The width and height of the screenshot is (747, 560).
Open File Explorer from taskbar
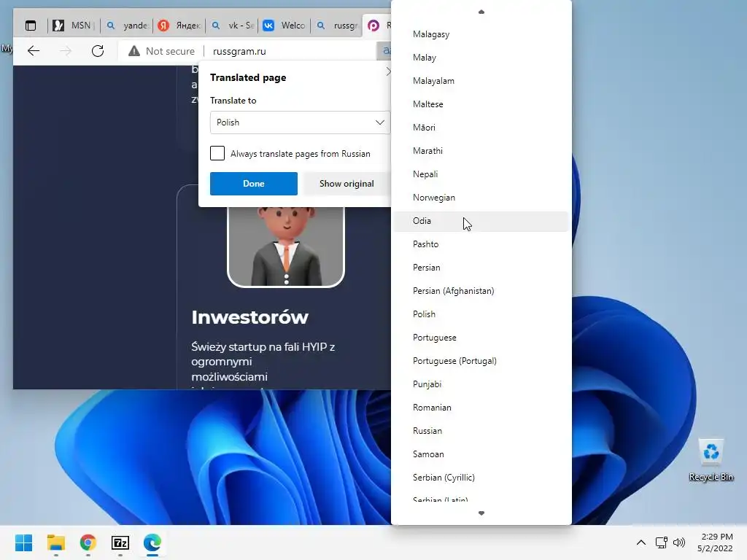[x=55, y=542]
